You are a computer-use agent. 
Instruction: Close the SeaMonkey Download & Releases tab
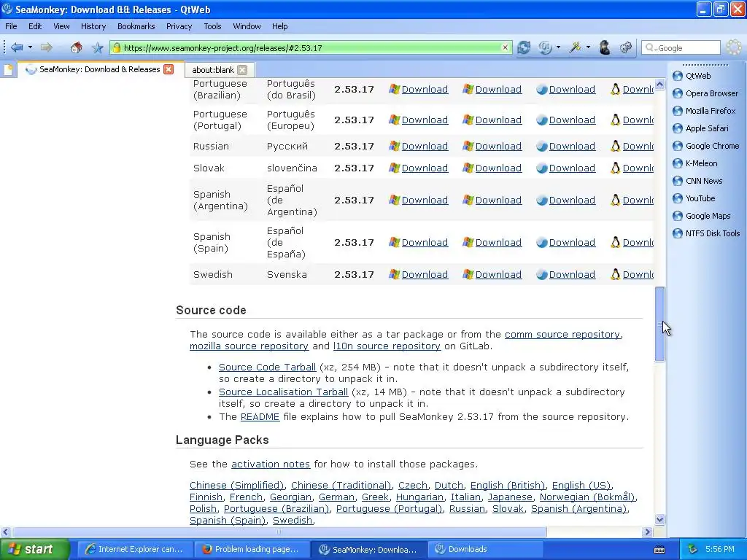click(169, 69)
